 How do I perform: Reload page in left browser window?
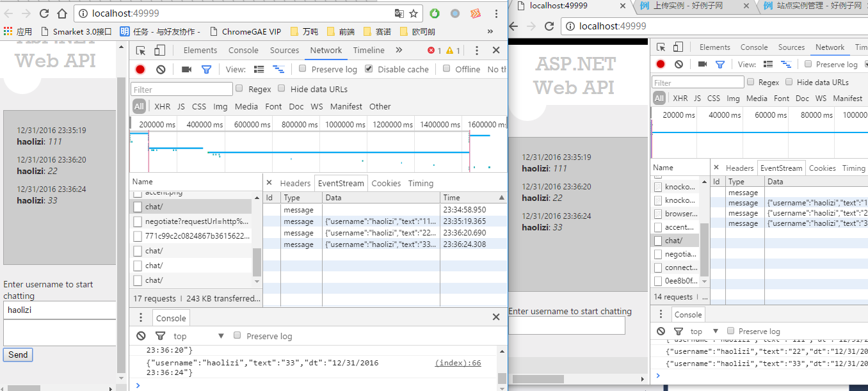tap(44, 13)
